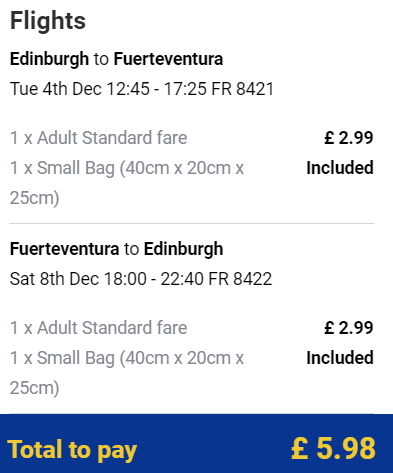
Task: Select the Fuerteventura to Edinburgh route title
Action: click(x=116, y=249)
